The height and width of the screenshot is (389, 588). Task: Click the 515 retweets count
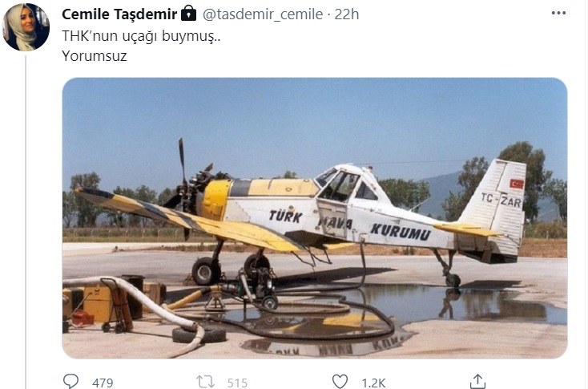coord(237,383)
